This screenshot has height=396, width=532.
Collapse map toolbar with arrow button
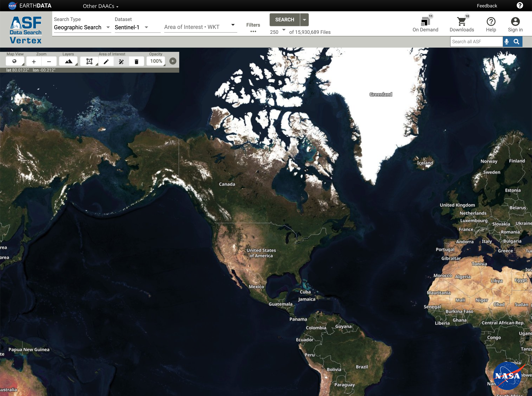point(173,61)
